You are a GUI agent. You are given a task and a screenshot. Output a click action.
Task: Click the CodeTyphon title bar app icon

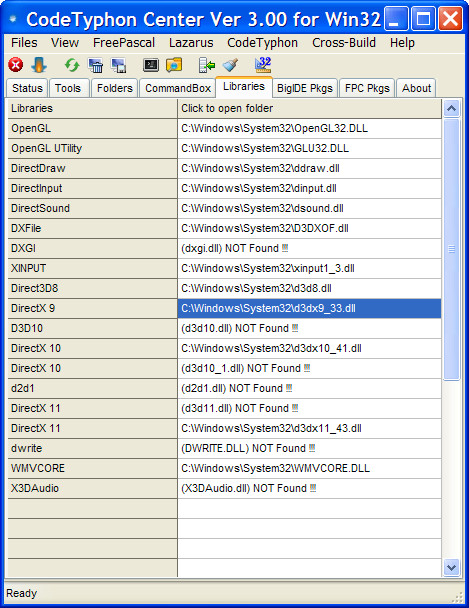[13, 19]
